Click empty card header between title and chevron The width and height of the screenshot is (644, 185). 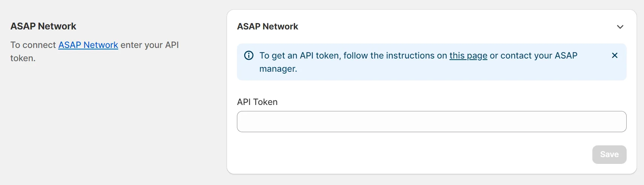tap(453, 26)
